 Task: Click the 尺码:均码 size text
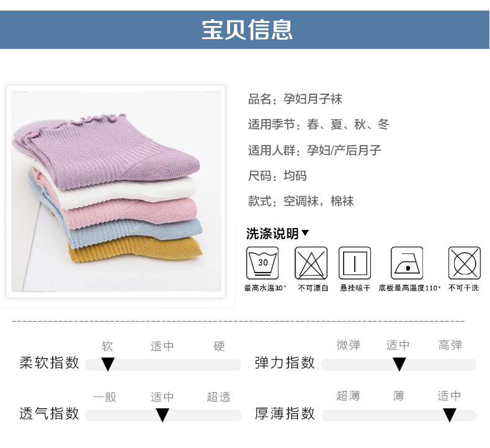point(277,176)
